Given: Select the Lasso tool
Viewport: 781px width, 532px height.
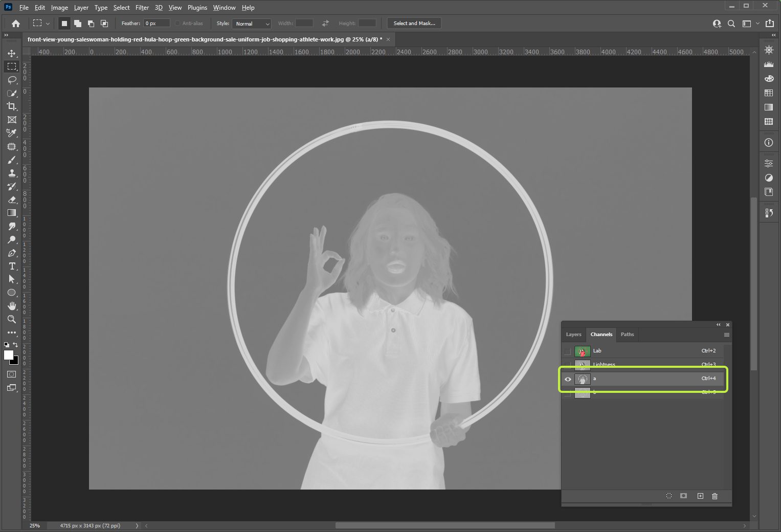Looking at the screenshot, I should [x=12, y=80].
